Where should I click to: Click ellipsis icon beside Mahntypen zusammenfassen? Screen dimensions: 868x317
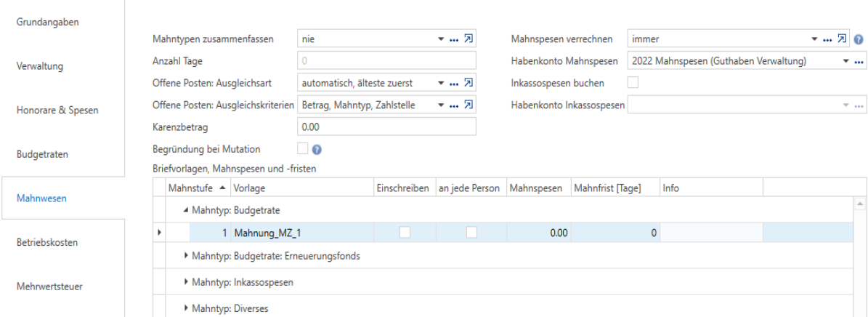[x=455, y=39]
